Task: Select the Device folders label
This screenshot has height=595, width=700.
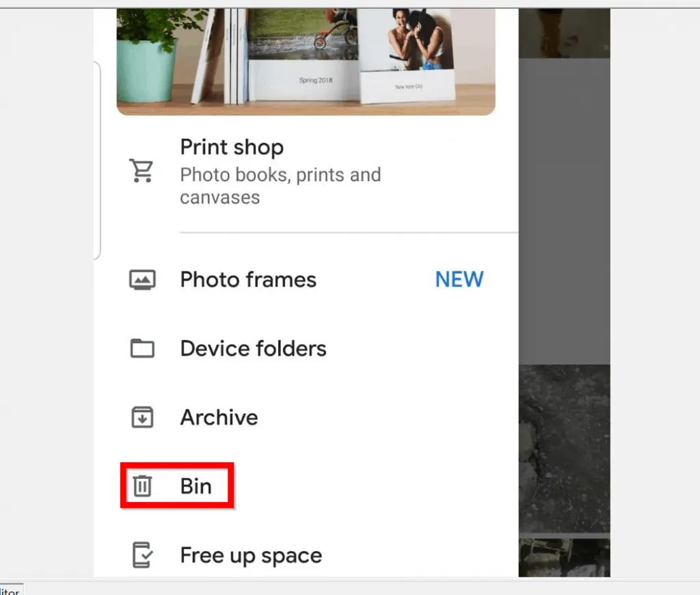Action: 253,349
